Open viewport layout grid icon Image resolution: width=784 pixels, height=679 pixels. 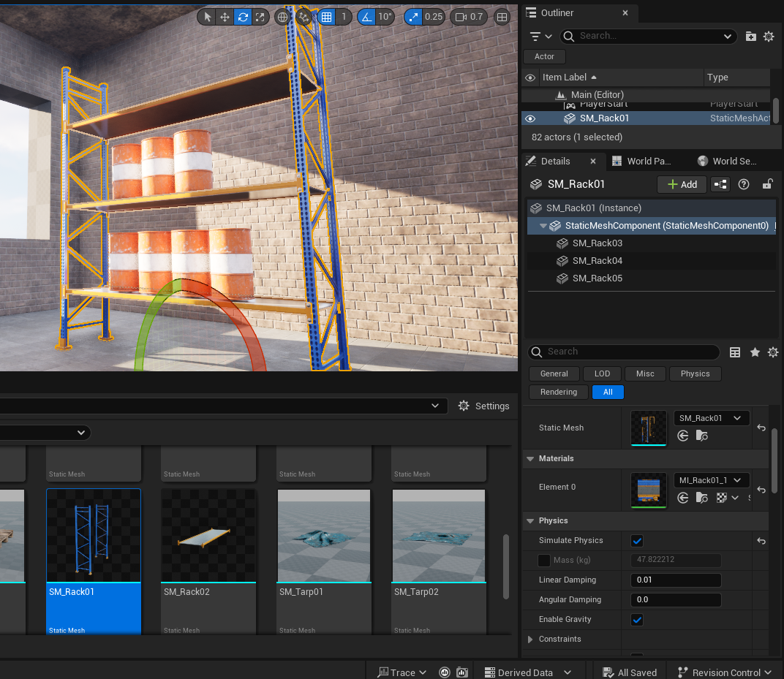[502, 17]
